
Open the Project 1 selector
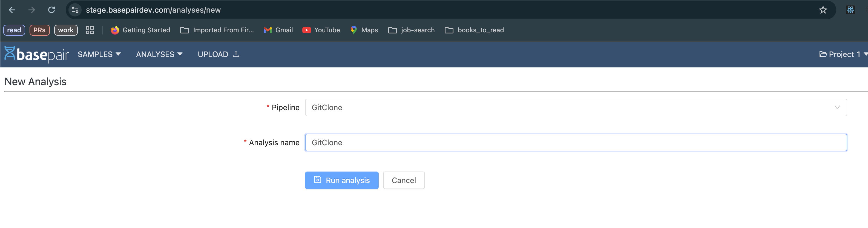[x=842, y=54]
